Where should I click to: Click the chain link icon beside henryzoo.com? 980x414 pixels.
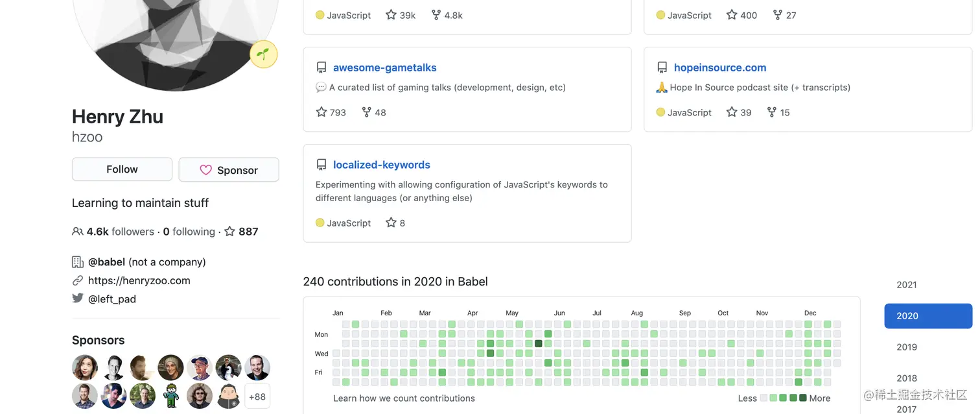78,280
